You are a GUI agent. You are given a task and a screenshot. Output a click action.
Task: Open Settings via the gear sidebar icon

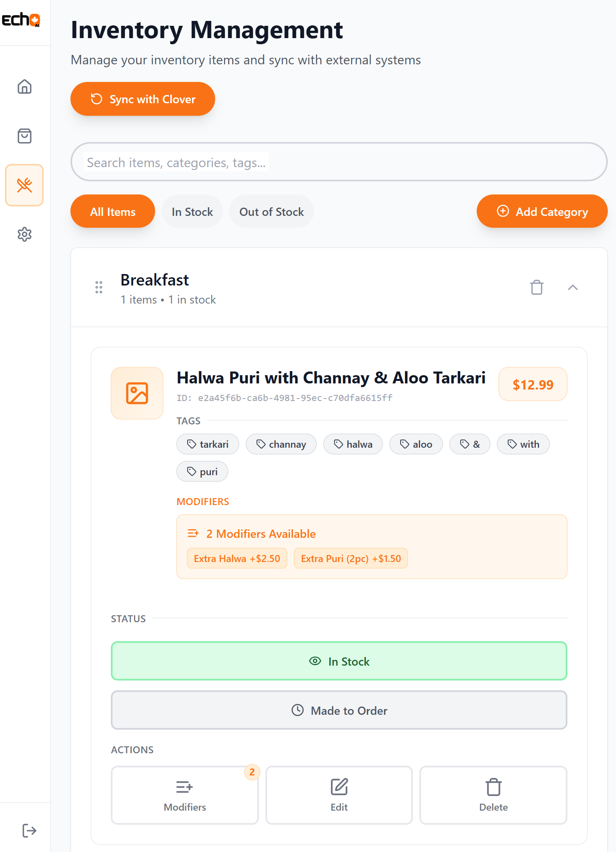pyautogui.click(x=25, y=234)
